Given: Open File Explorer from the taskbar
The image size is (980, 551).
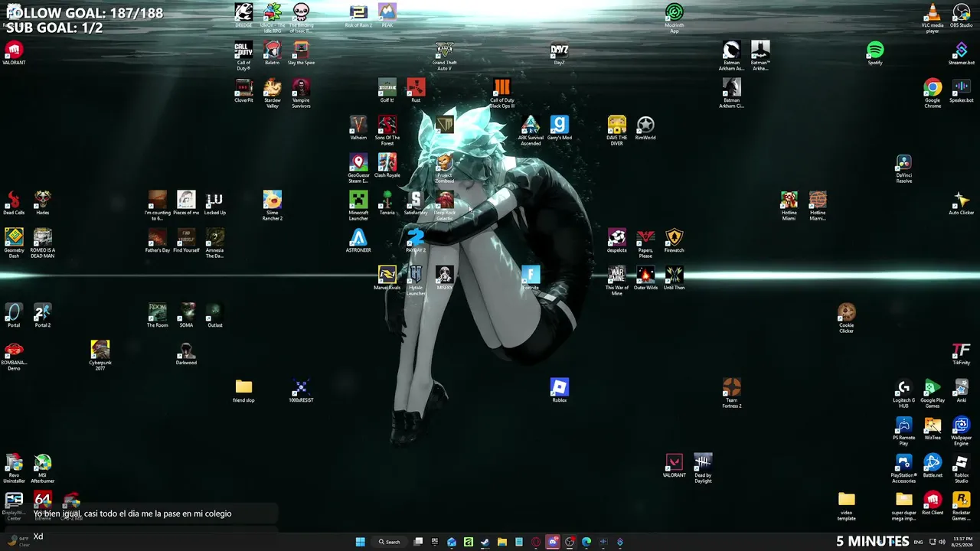Looking at the screenshot, I should click(502, 542).
